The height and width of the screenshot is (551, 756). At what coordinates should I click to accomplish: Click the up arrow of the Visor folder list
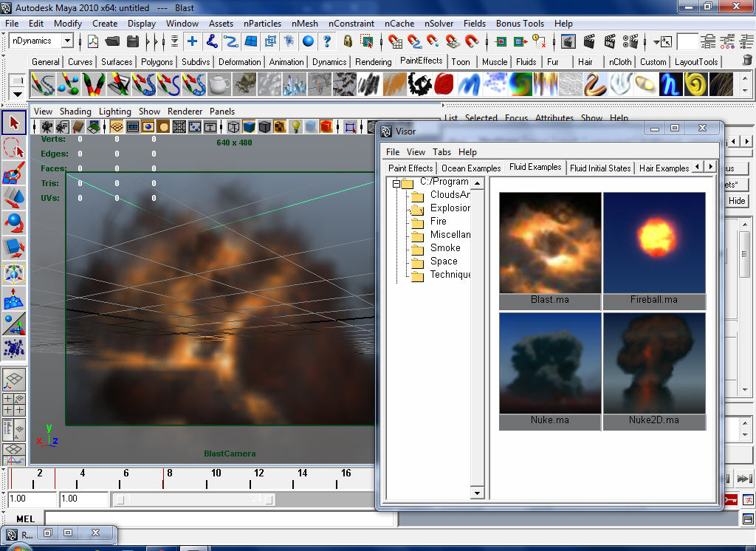click(x=477, y=183)
